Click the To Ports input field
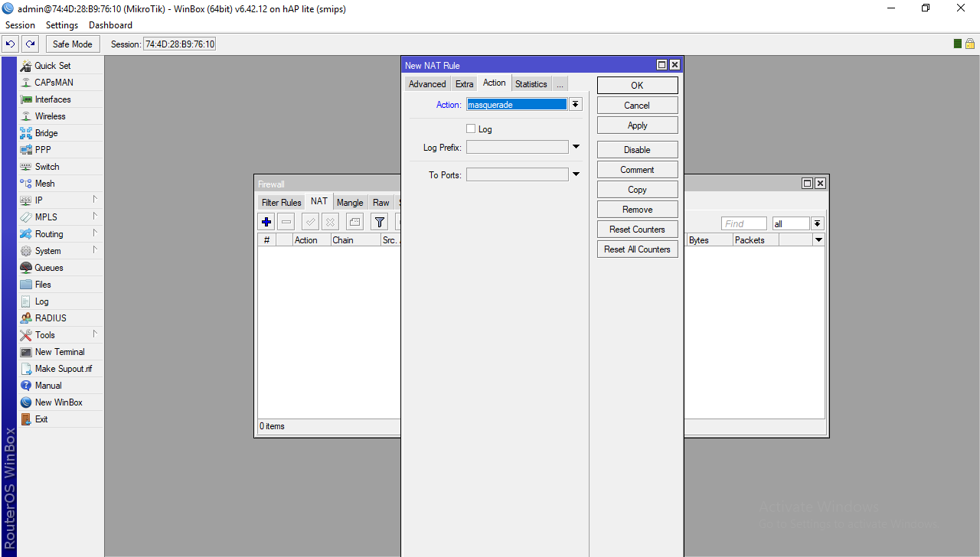This screenshot has width=980, height=557. (x=518, y=174)
